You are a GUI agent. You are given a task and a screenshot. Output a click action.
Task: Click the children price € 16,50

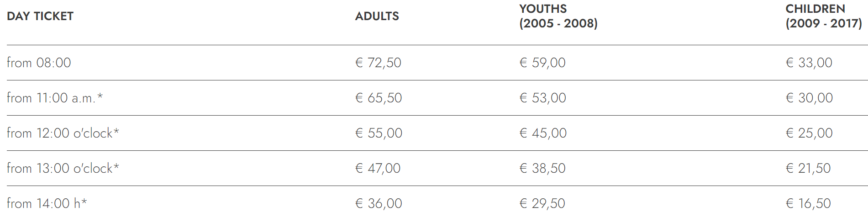coord(808,203)
